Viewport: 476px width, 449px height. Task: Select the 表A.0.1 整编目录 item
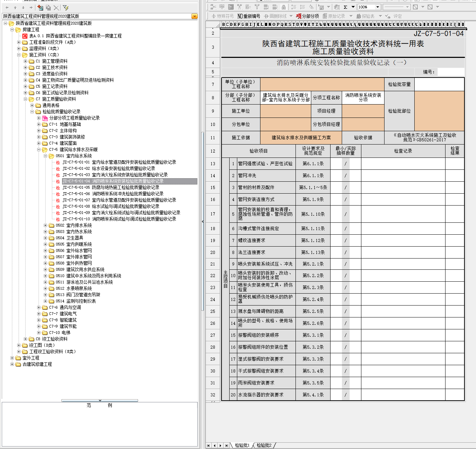tap(75, 36)
